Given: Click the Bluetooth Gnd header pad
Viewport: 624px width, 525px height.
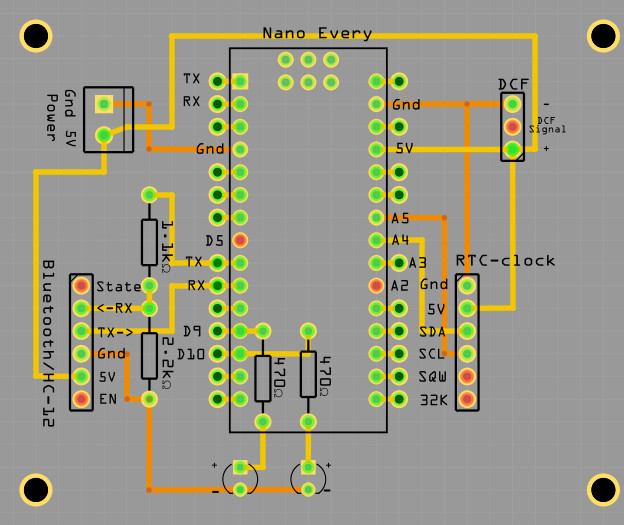Looking at the screenshot, I should (81, 353).
